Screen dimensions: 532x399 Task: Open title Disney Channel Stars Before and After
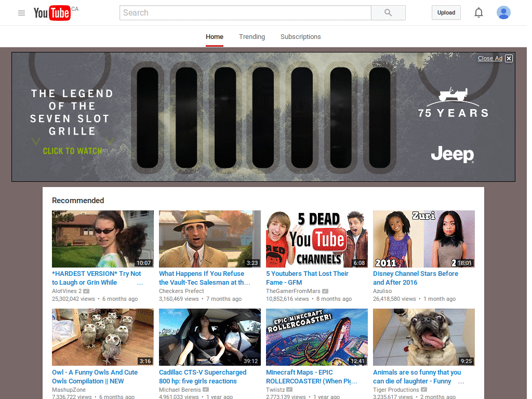[x=415, y=278]
